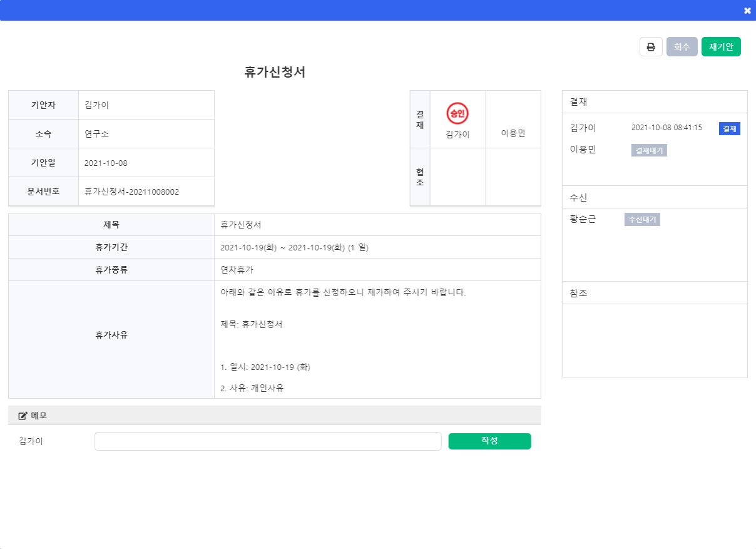
Task: Click the 연차휴가 vacation type value
Action: tap(237, 270)
